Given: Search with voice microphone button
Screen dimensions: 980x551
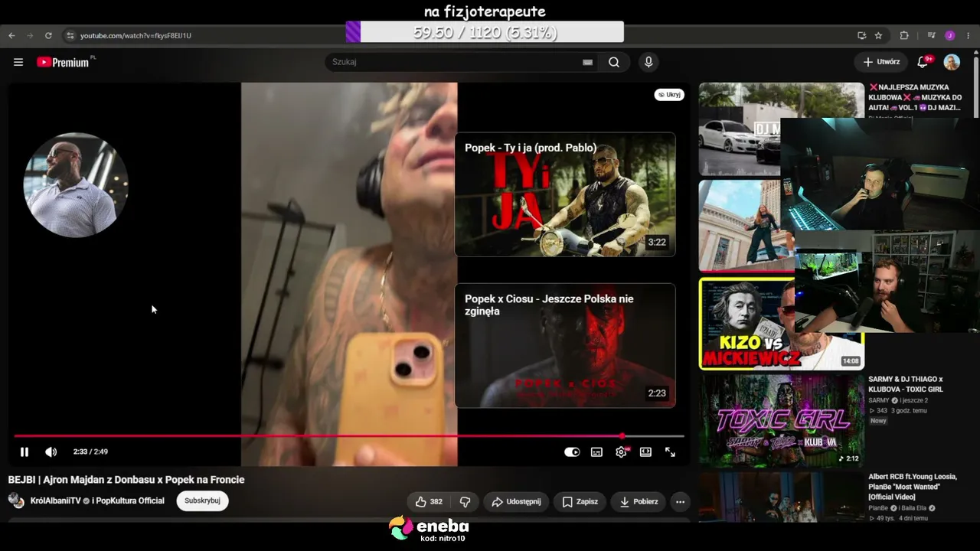Looking at the screenshot, I should click(x=648, y=62).
